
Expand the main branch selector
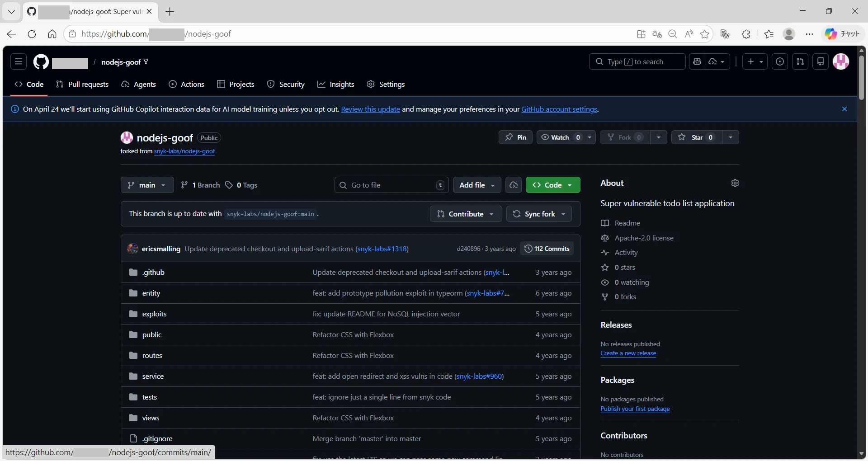click(x=147, y=185)
